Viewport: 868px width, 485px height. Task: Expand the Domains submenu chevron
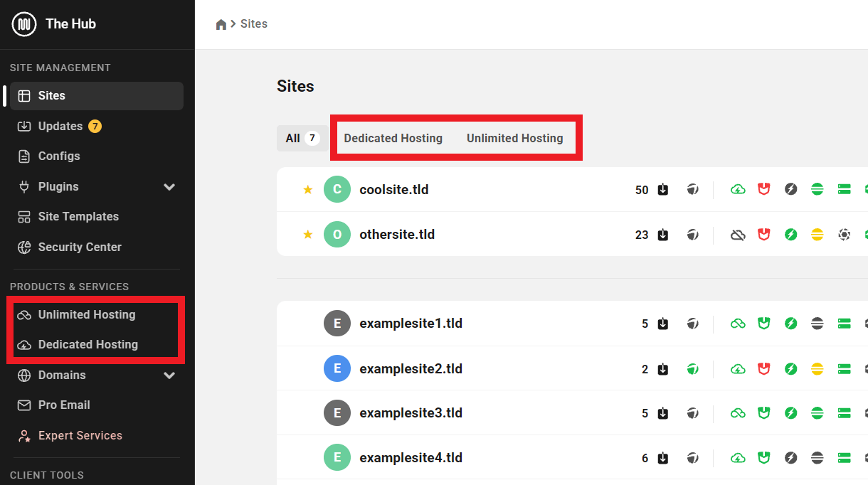click(x=169, y=375)
